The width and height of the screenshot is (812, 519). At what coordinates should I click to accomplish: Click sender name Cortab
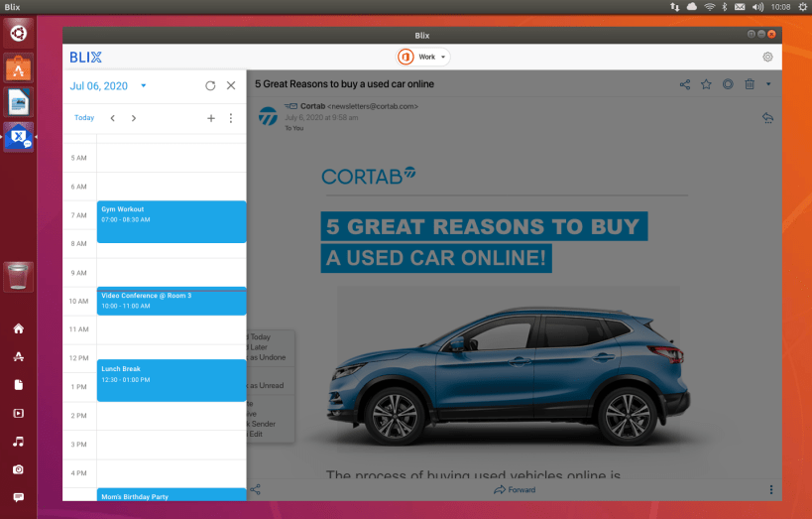[312, 106]
